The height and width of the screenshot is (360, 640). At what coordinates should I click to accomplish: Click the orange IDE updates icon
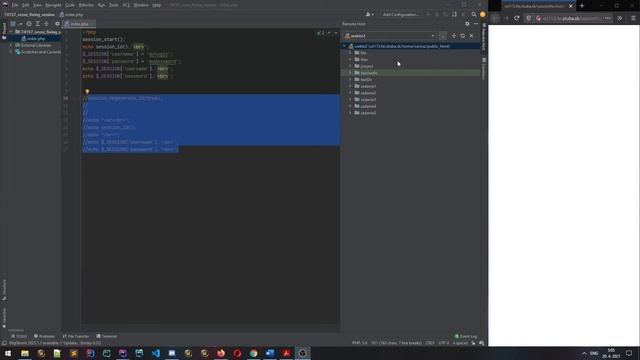click(x=482, y=15)
